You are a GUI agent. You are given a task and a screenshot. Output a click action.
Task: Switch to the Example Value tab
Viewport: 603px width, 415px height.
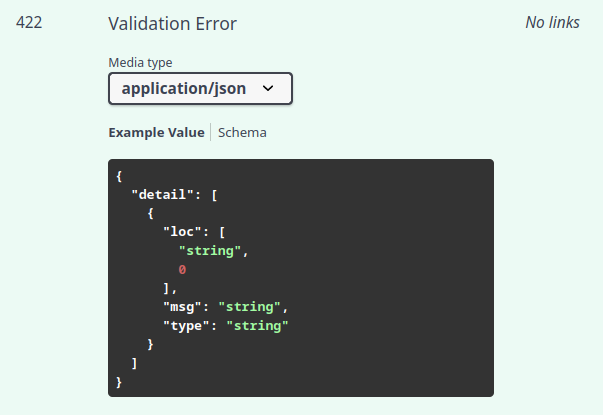[156, 132]
